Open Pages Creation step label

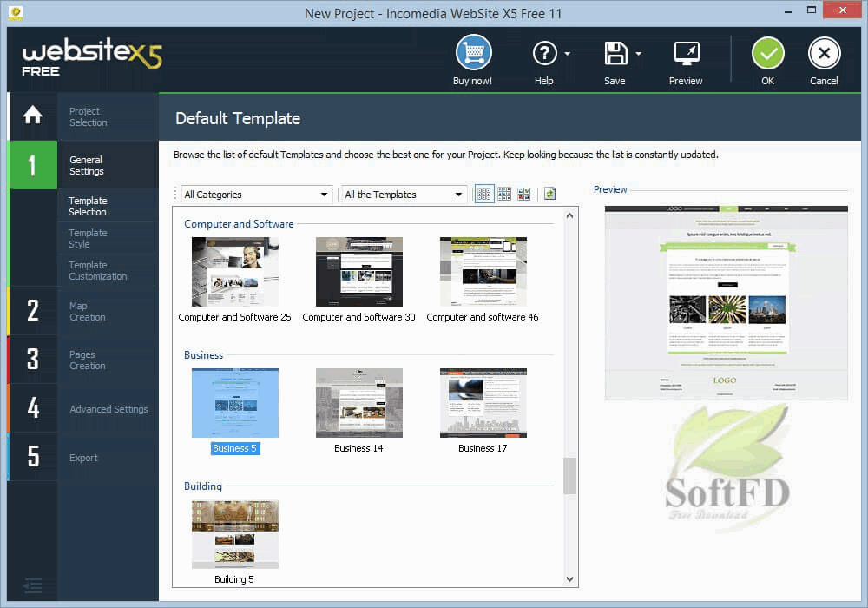(87, 360)
